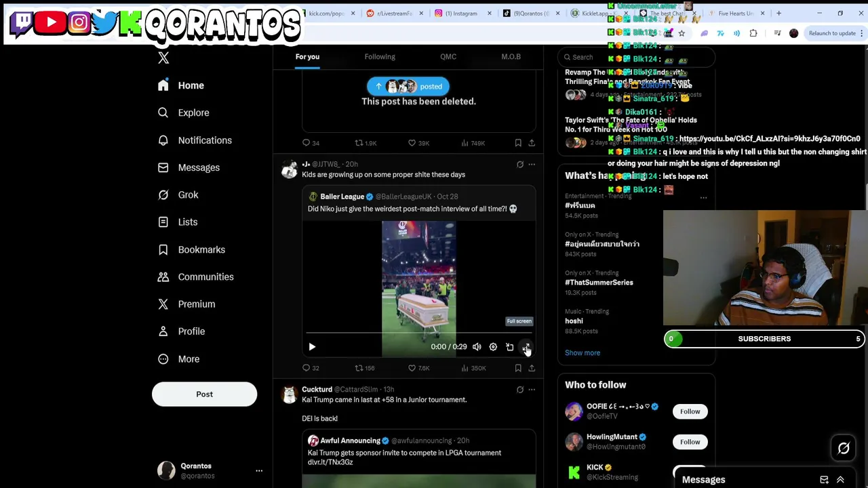This screenshot has width=868, height=488.
Task: Click the white Post button
Action: (204, 394)
